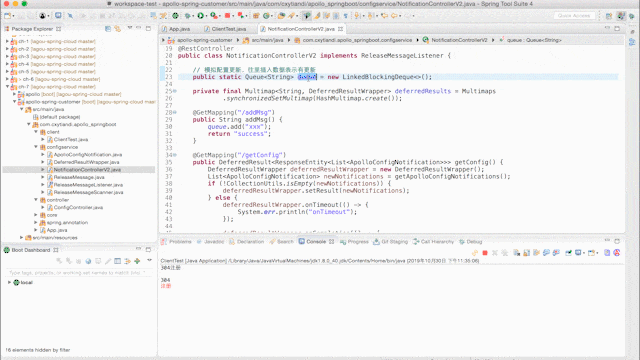
Task: Open Java perspective icon at top right
Action: pos(621,16)
